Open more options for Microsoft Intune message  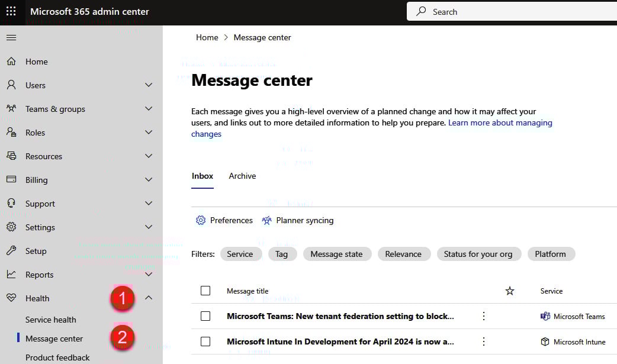click(x=484, y=342)
